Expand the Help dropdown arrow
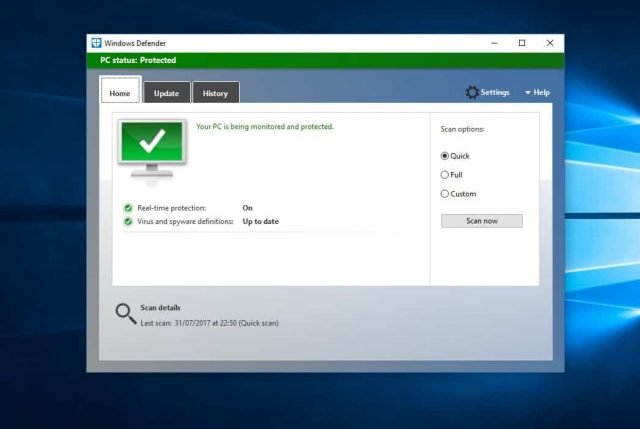The height and width of the screenshot is (429, 640). click(x=528, y=93)
